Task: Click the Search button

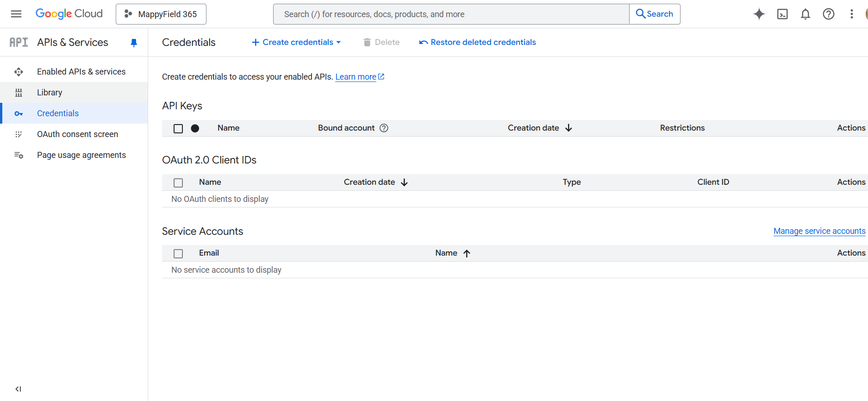Action: click(x=655, y=14)
